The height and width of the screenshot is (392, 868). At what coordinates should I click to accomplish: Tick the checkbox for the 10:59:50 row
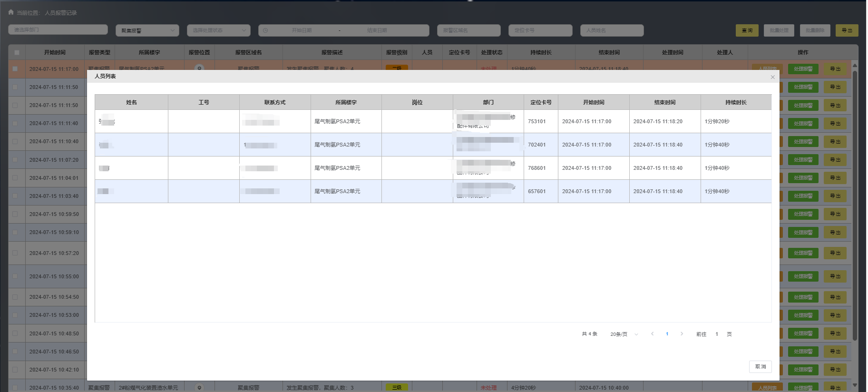click(15, 214)
